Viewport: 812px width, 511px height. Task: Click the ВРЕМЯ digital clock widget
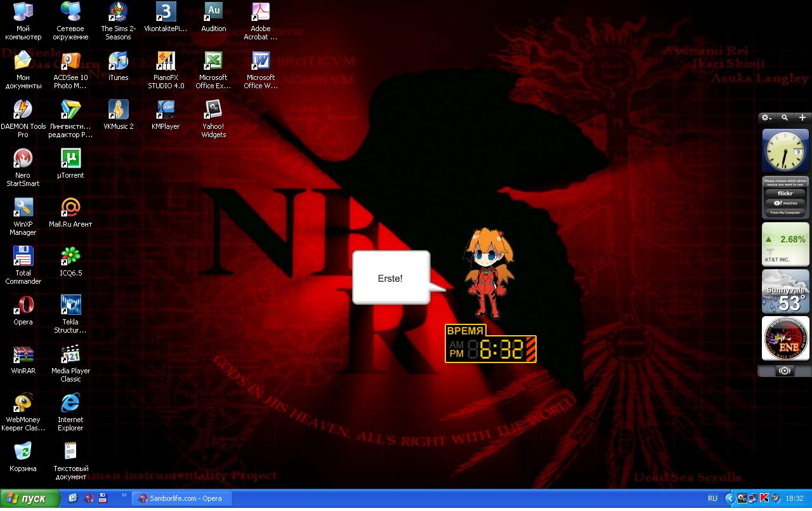click(490, 344)
